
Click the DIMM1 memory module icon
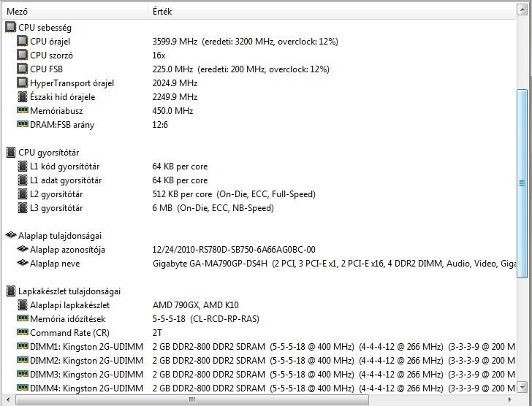23,346
